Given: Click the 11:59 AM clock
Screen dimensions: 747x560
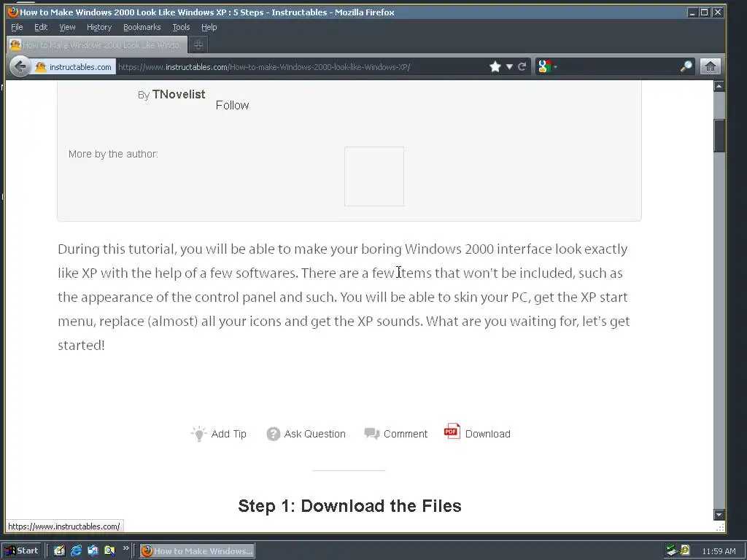Looking at the screenshot, I should [x=719, y=551].
